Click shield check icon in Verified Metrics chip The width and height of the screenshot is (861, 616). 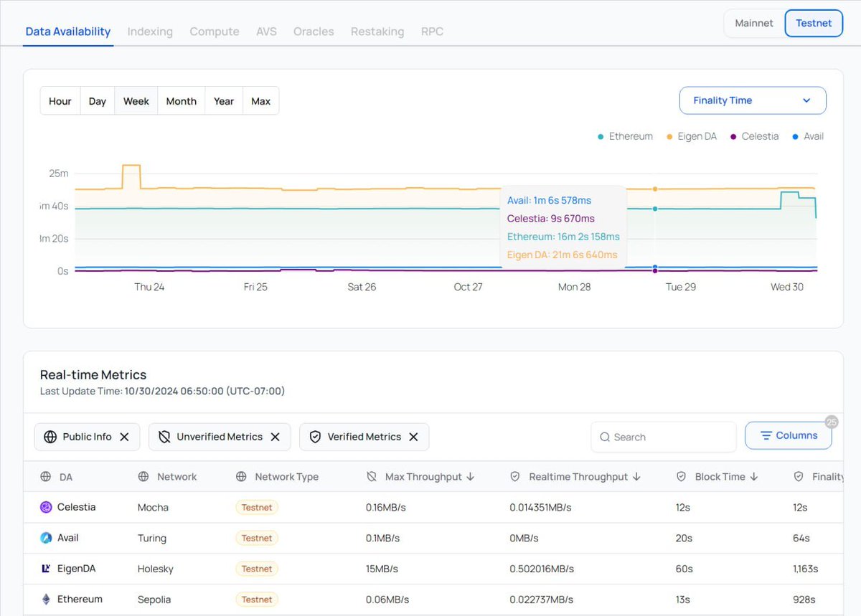pos(315,437)
